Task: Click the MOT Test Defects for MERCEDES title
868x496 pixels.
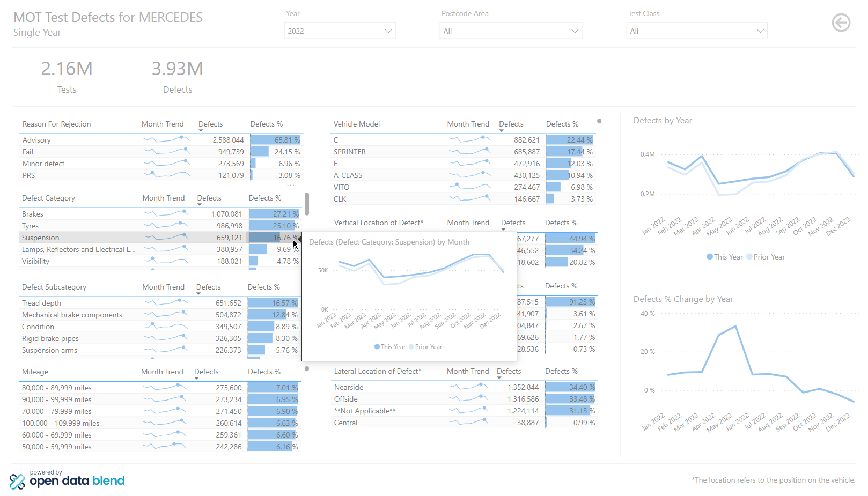Action: [108, 18]
